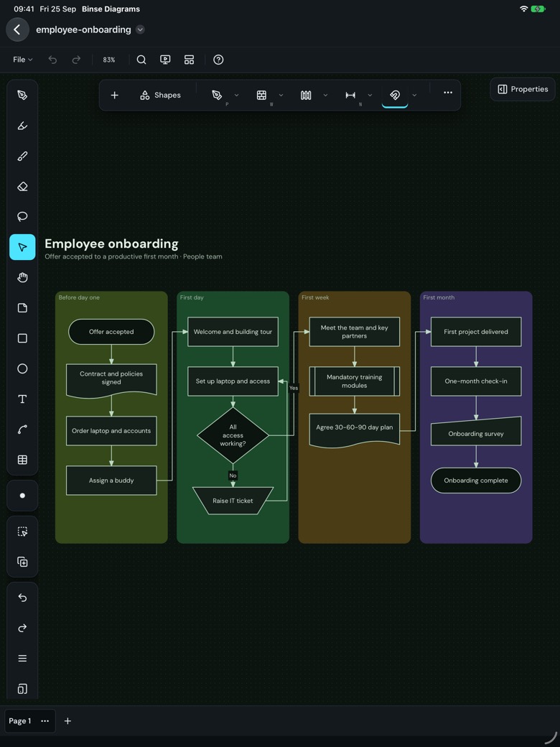Select the ellipse shape tool
The width and height of the screenshot is (560, 747).
coord(22,368)
